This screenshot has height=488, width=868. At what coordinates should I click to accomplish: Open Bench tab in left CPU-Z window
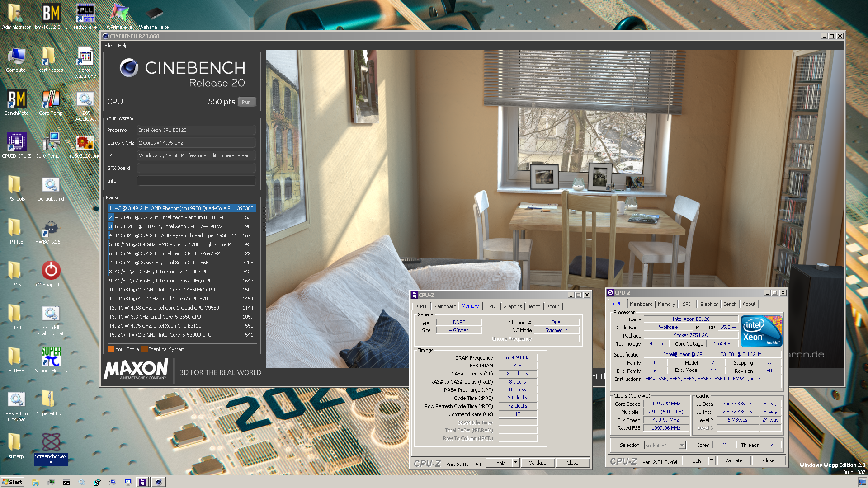tap(534, 306)
